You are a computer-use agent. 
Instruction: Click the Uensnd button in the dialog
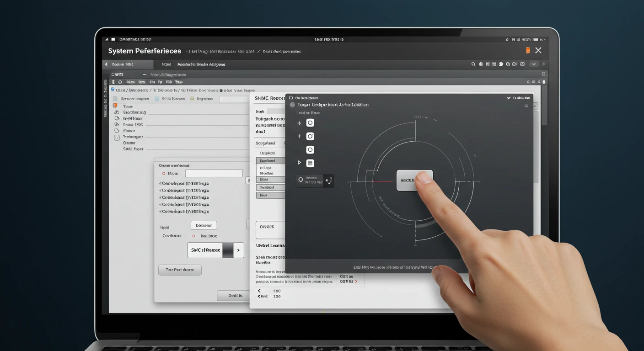(x=204, y=225)
